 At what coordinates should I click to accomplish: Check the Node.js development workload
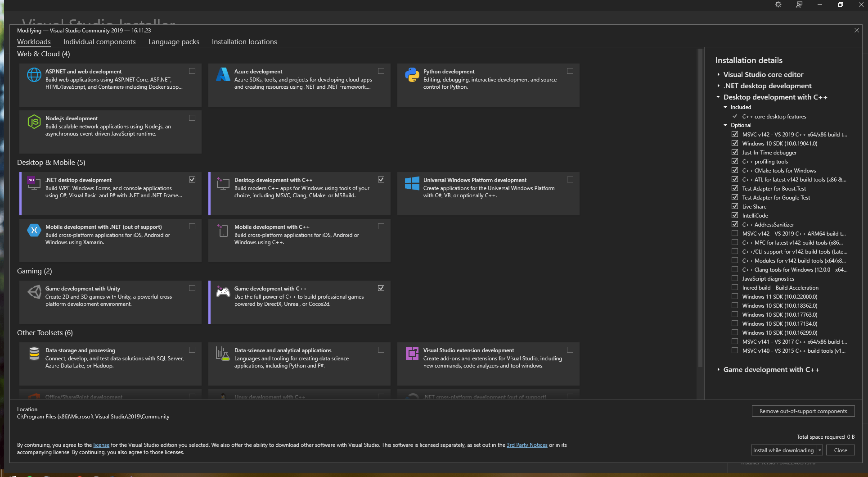[192, 118]
